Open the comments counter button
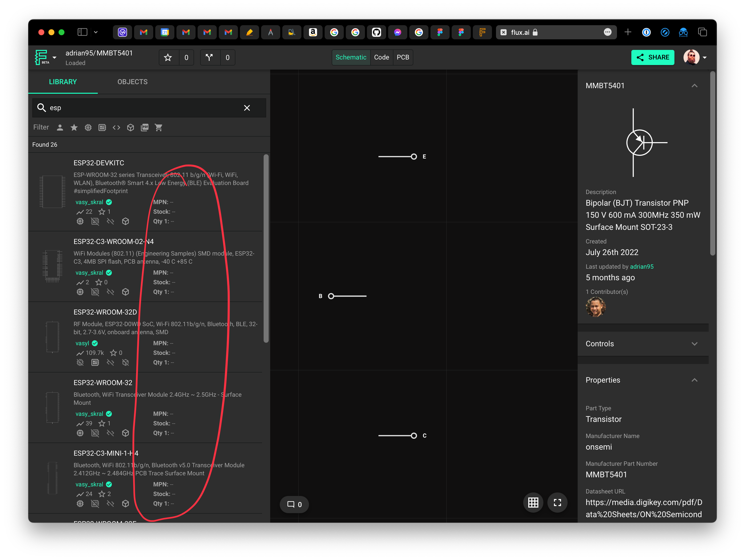745x560 pixels. 294,505
